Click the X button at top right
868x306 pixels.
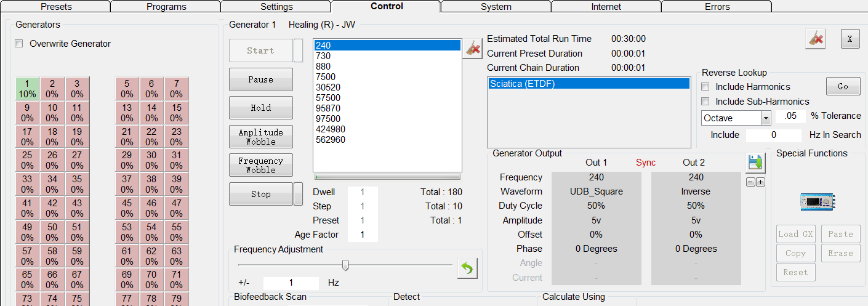coord(850,39)
